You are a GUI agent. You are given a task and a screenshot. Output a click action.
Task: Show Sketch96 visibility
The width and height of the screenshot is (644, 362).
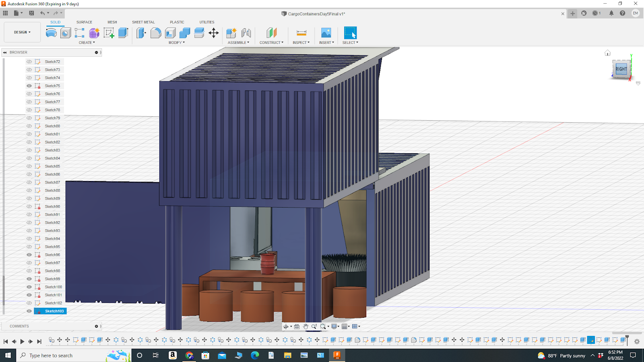click(x=29, y=255)
